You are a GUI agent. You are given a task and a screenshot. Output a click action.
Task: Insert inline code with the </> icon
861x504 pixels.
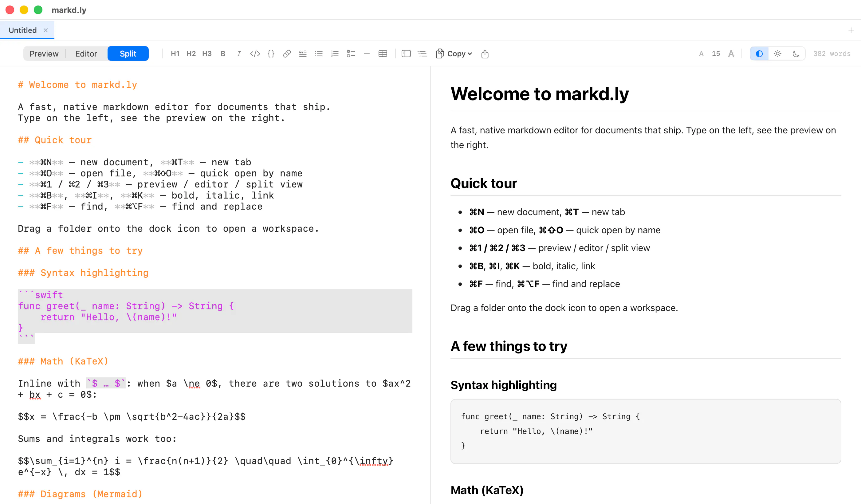[255, 54]
